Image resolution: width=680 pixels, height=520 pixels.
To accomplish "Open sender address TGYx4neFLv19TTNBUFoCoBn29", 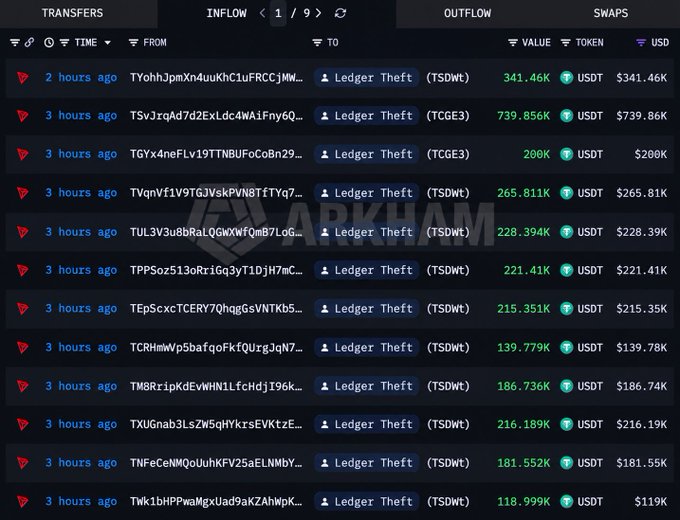I will point(216,154).
